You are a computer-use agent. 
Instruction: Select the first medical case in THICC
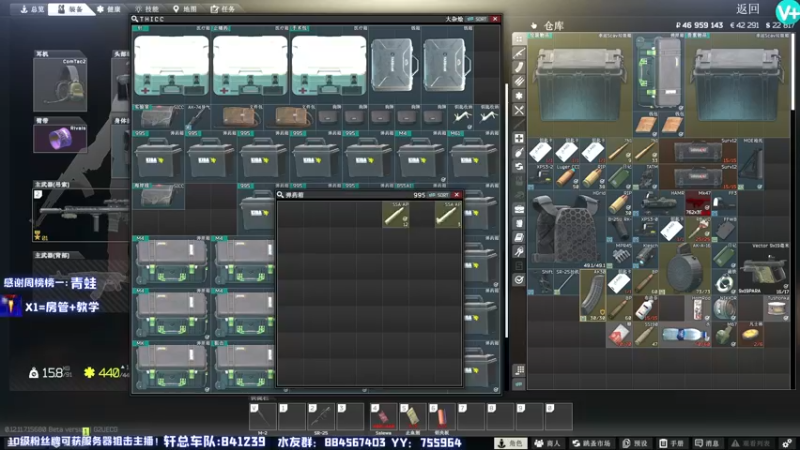click(171, 65)
